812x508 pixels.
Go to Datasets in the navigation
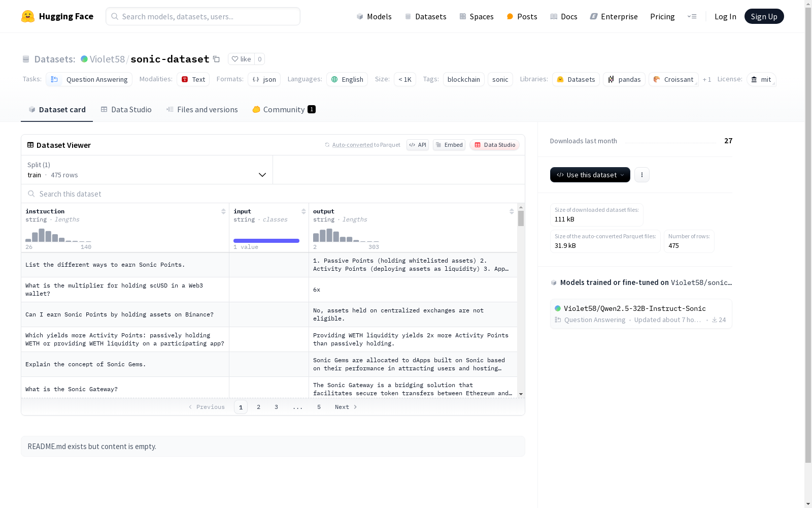(x=425, y=16)
